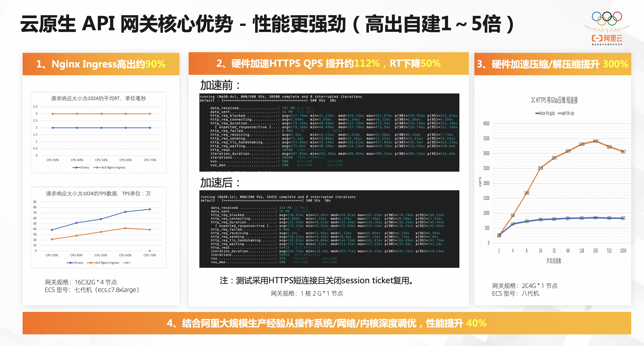Click the bottom 40% performance banner

(326, 323)
